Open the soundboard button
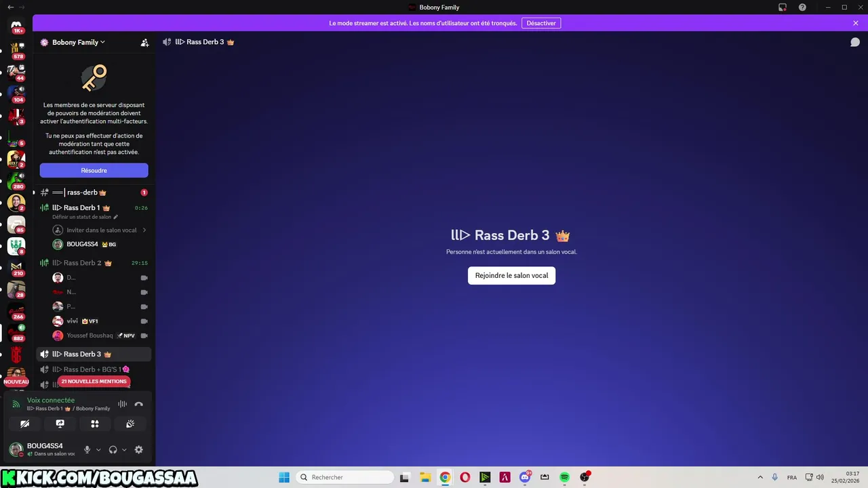The width and height of the screenshot is (868, 488). pos(130,424)
